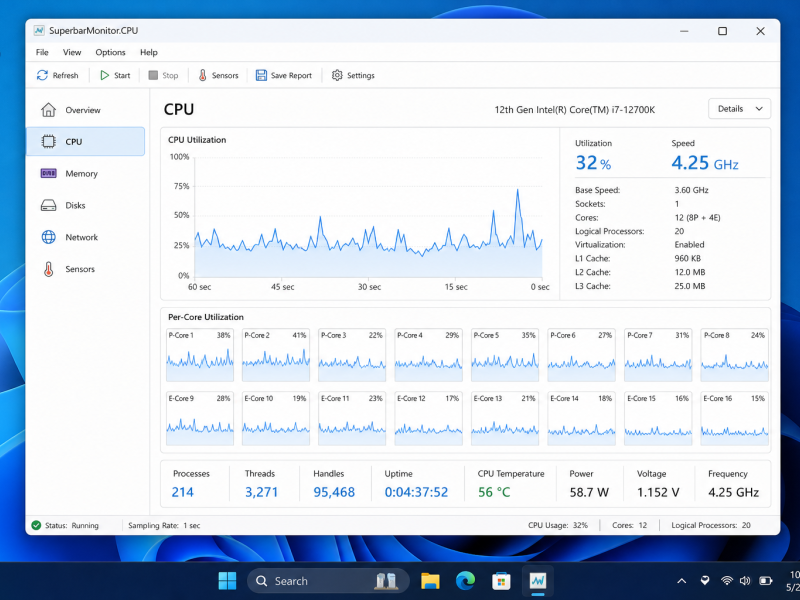The image size is (800, 600).
Task: Click the Save Report floppy disk icon
Action: point(261,76)
